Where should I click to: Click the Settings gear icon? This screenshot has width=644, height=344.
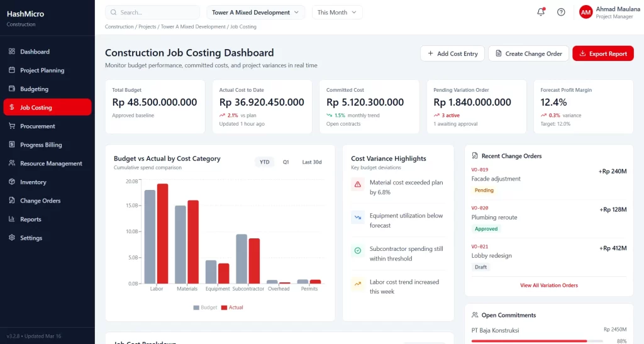11,238
